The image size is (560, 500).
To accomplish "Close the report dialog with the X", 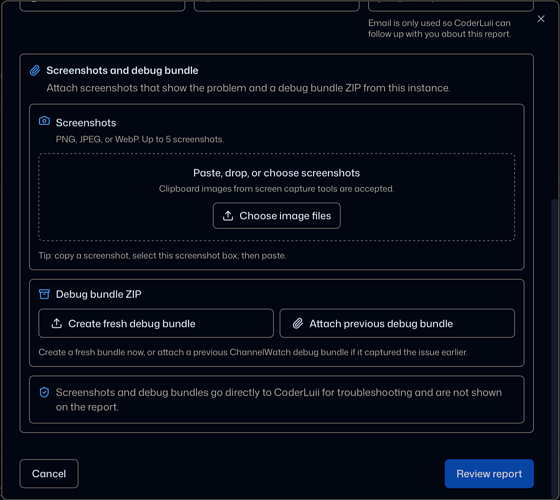I will click(541, 19).
